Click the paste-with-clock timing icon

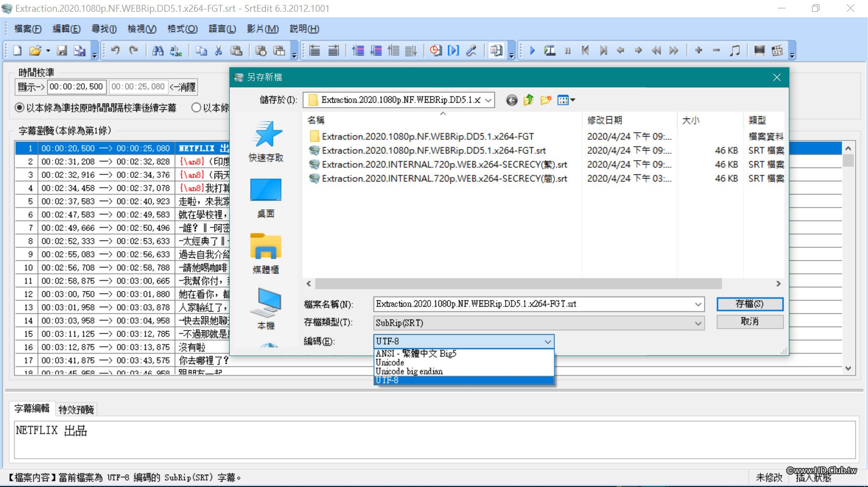coord(261,51)
